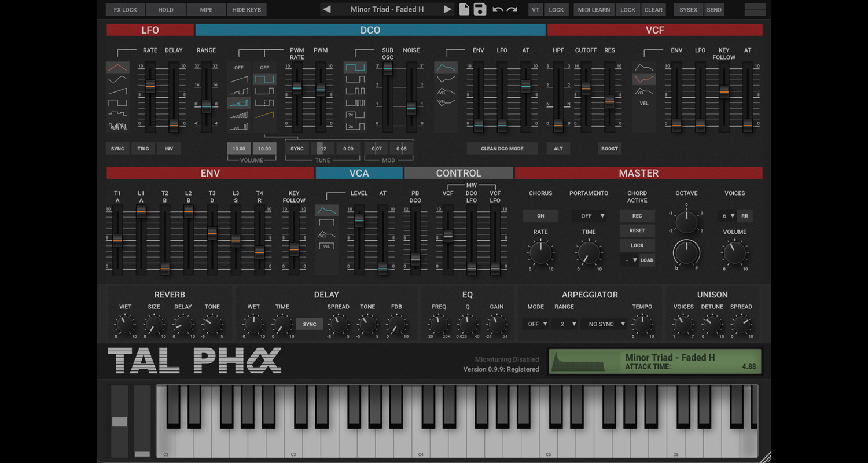Choose the plain sawtooth DCO waveform

(x=239, y=79)
